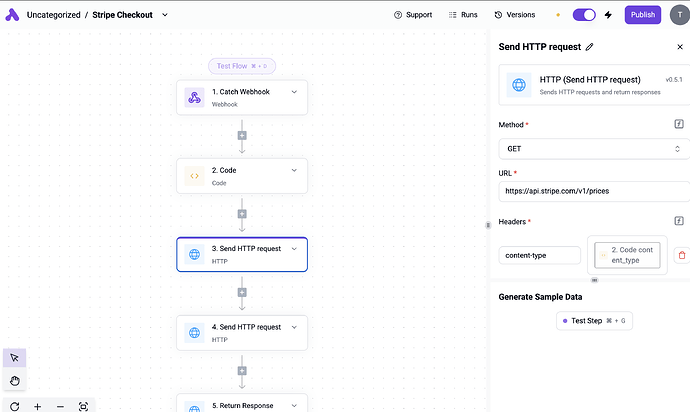Click the zoom out minus icon
The height and width of the screenshot is (412, 690).
pos(60,406)
